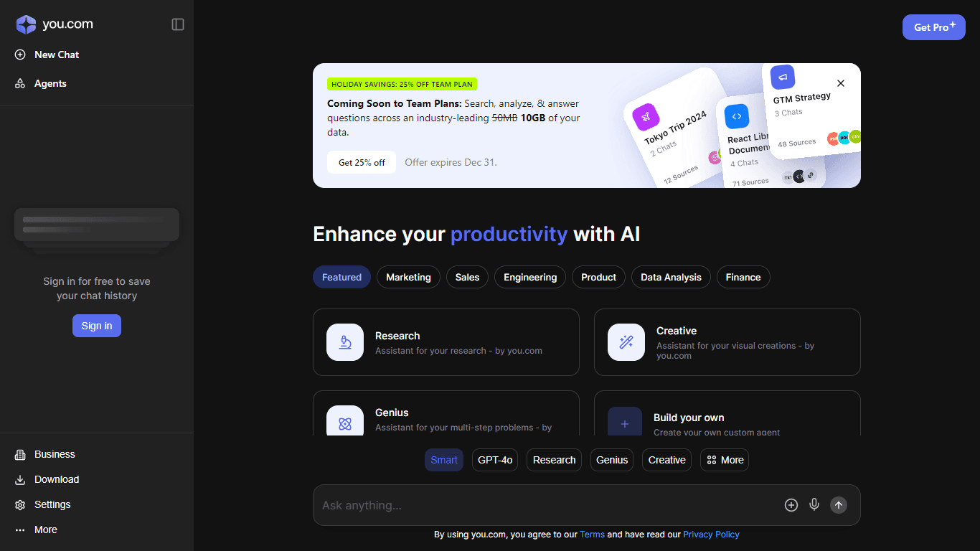
Task: Click the Research microscope icon
Action: 345,342
